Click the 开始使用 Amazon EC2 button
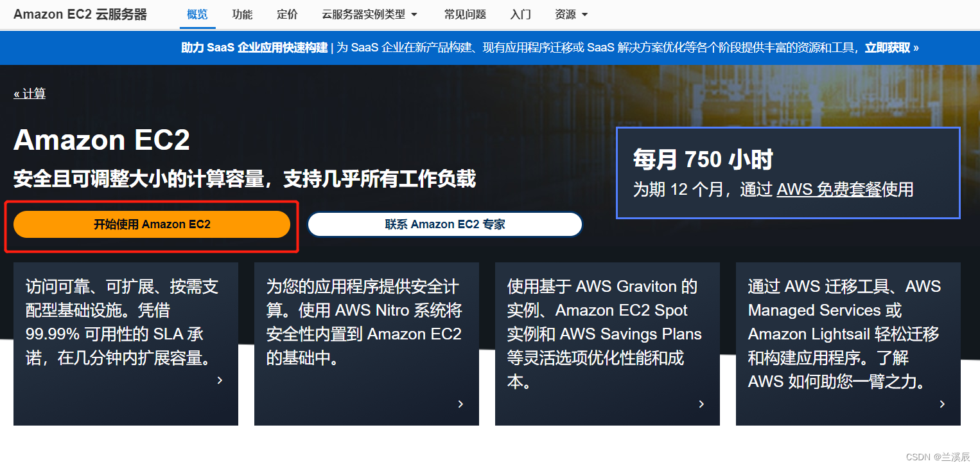The image size is (980, 468). (x=152, y=224)
